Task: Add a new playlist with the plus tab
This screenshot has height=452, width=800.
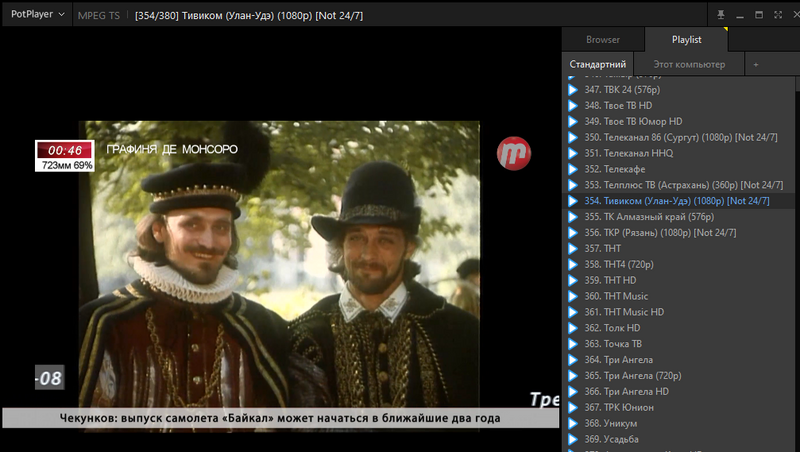Action: tap(756, 64)
